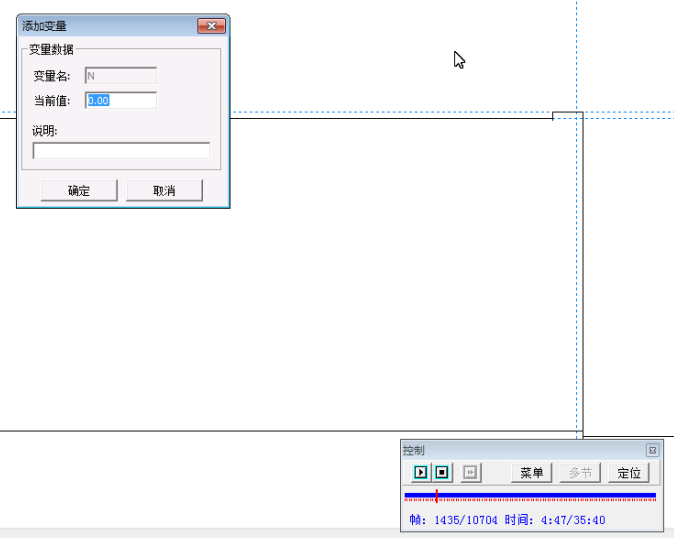Cancel the dialog with 取消
The height and width of the screenshot is (538, 674).
164,190
